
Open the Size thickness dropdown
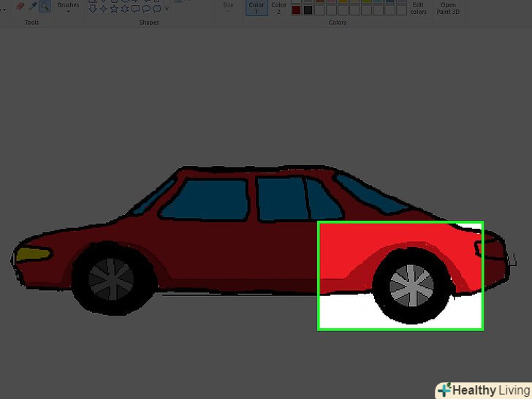[229, 7]
